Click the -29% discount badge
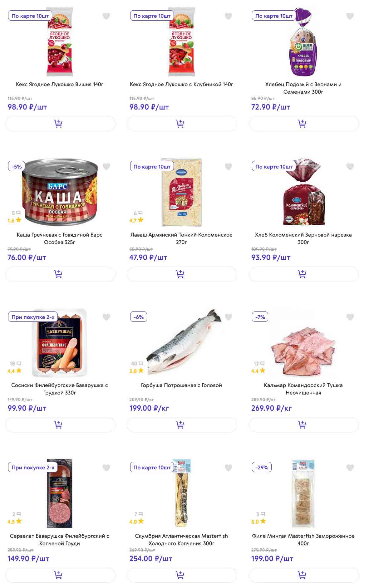The height and width of the screenshot is (588, 374). pyautogui.click(x=262, y=467)
